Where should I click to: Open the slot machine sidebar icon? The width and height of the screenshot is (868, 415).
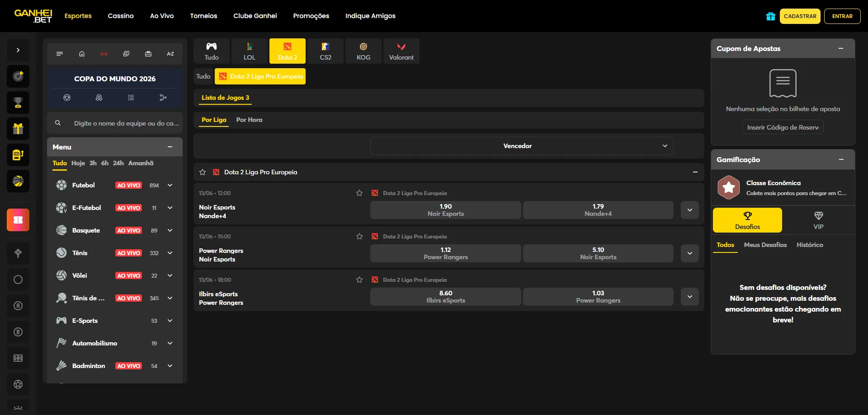[18, 155]
